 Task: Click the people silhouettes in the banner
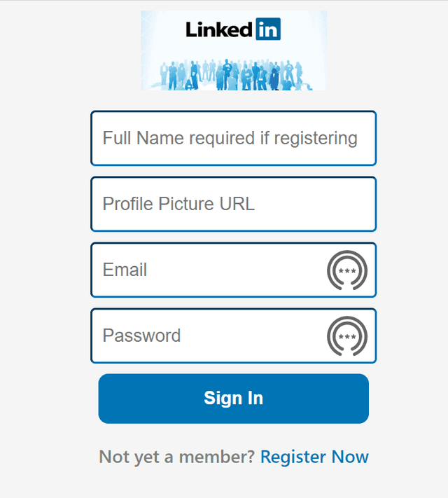pyautogui.click(x=233, y=74)
